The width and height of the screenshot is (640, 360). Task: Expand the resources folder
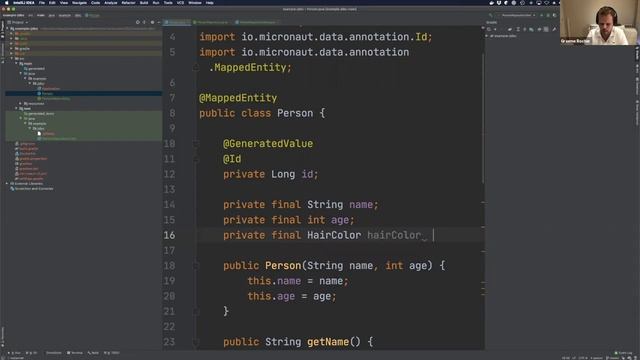coord(21,103)
